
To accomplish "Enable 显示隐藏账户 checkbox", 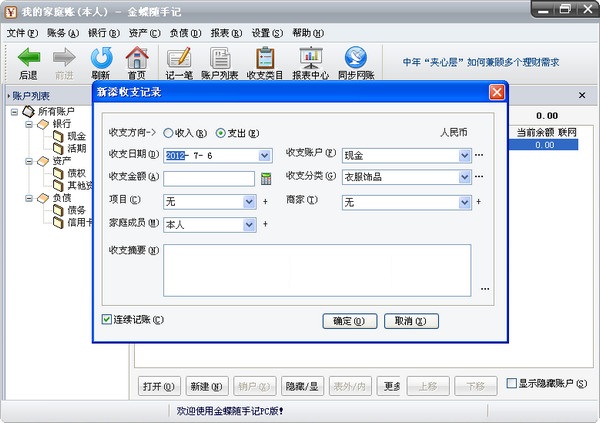I will [512, 384].
